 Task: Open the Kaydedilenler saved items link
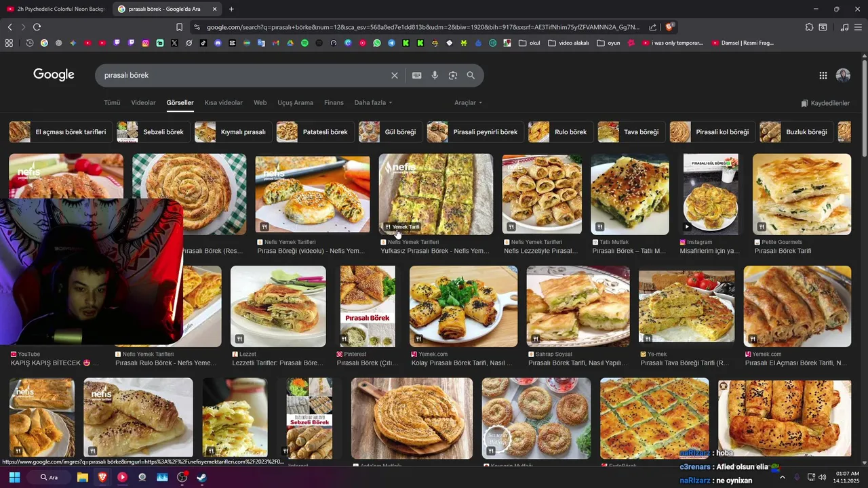[x=825, y=103]
